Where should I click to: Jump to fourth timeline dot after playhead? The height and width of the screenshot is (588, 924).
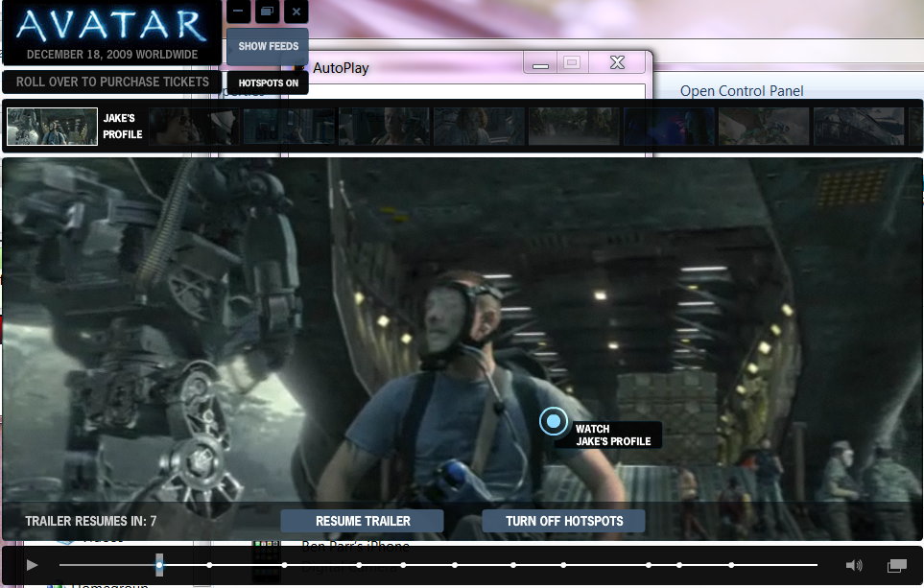[x=403, y=565]
